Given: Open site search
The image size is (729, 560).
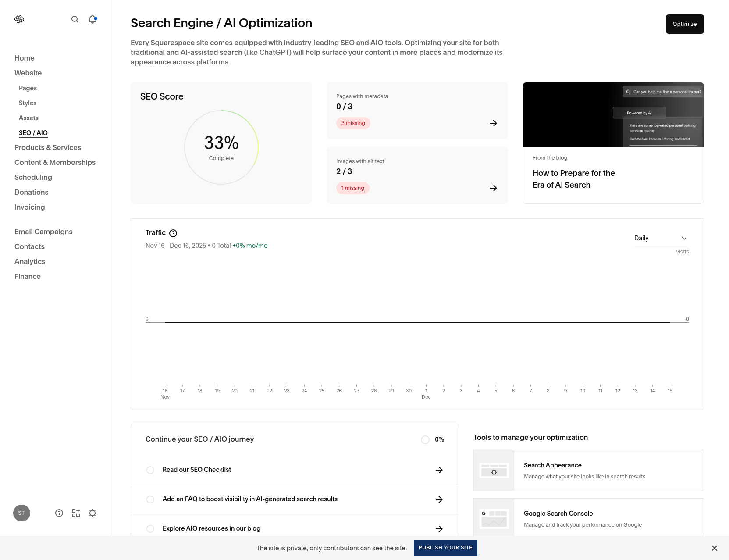Looking at the screenshot, I should pos(75,19).
